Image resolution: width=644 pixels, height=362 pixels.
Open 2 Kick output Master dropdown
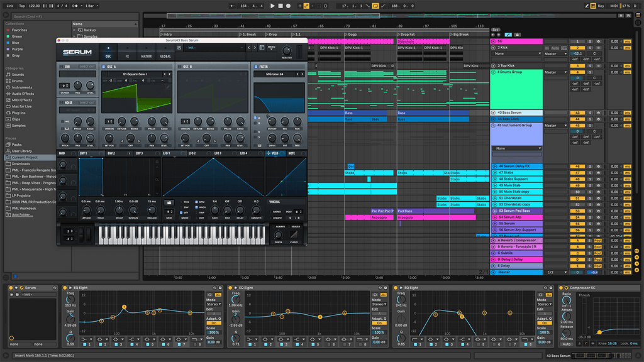(555, 54)
